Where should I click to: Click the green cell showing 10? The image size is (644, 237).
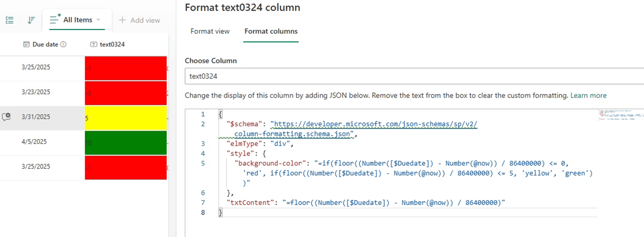point(126,143)
